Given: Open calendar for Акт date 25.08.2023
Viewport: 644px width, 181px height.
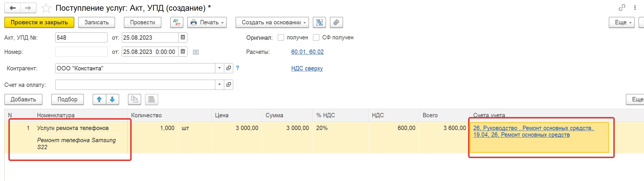Looking at the screenshot, I should 183,37.
